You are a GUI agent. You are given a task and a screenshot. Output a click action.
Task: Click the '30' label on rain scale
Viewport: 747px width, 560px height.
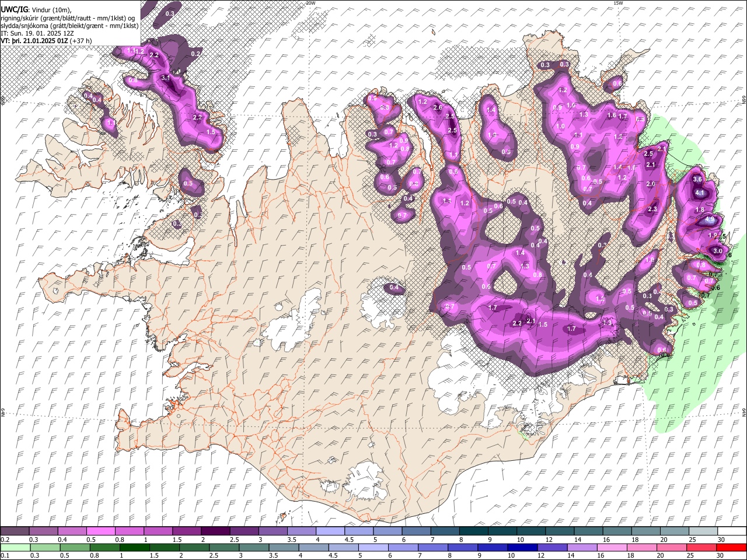(x=721, y=556)
